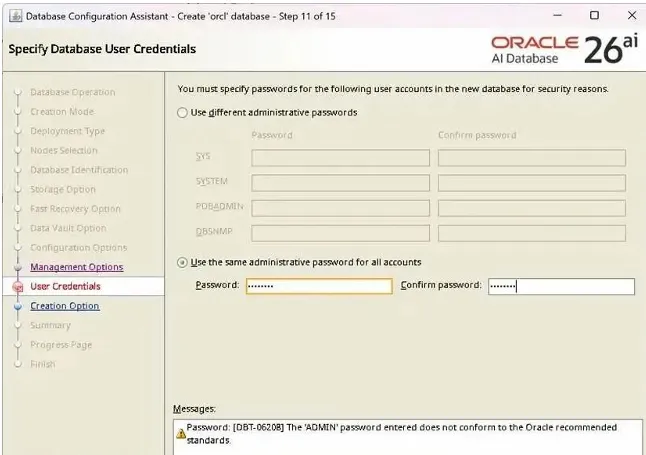
Task: Click the PDBADMIN confirm password field
Action: [532, 208]
